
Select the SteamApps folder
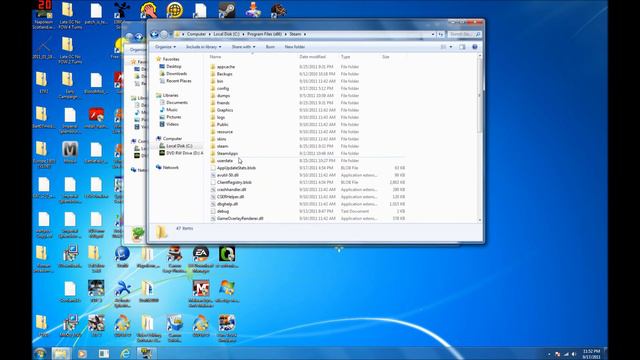pos(227,153)
